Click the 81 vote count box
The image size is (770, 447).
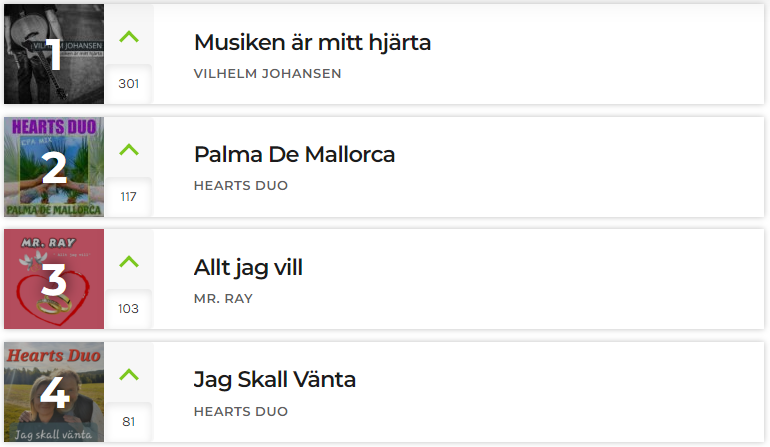point(129,421)
